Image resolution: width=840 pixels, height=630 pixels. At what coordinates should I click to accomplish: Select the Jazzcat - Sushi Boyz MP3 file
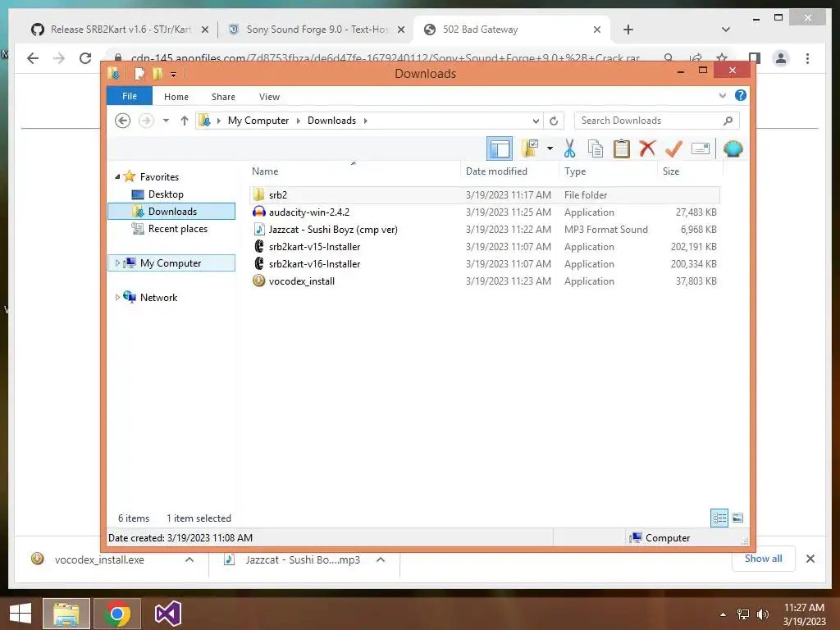[485, 230]
